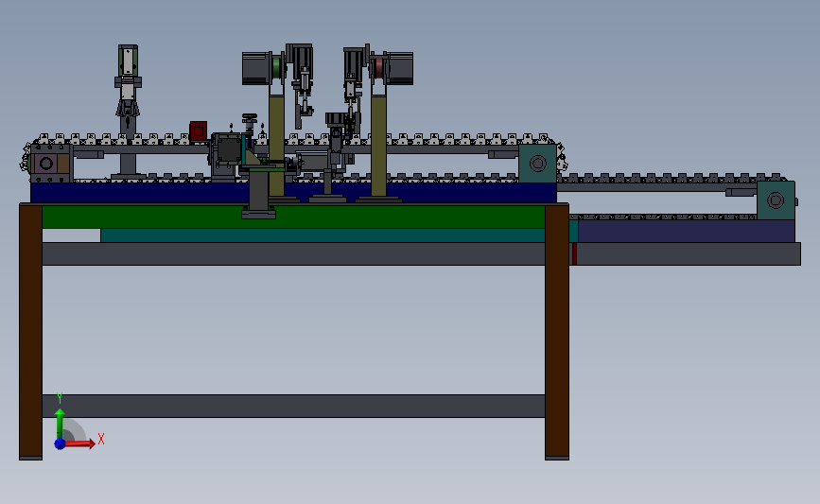Select the small red marker beside right leg
Screen dimensions: 820x504
574,253
